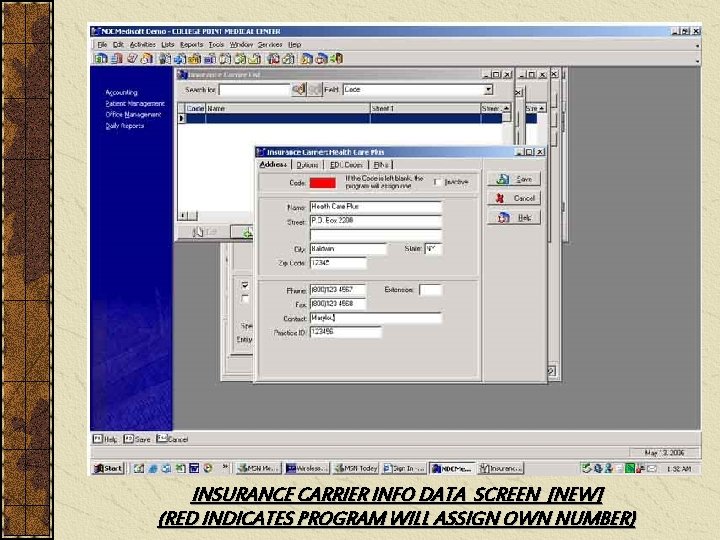
Task: Open the Tools menu
Action: click(216, 45)
